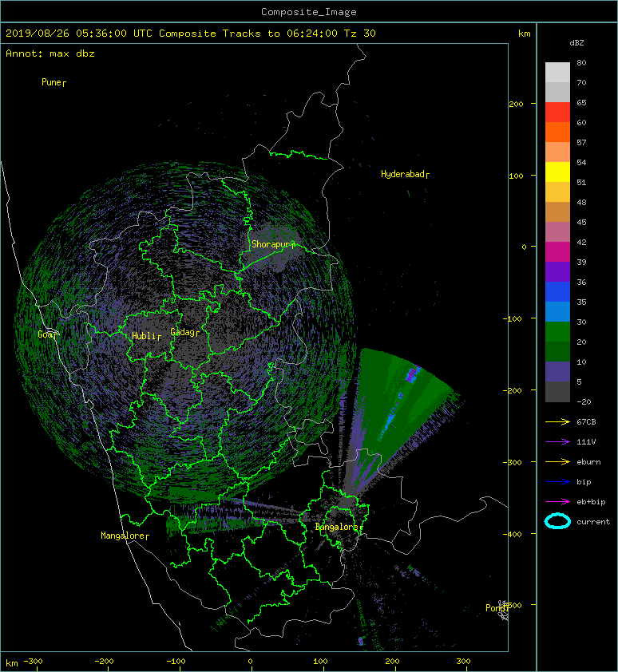The width and height of the screenshot is (618, 672).
Task: Select the dark orange 57–60 dBZ swatch
Action: 557,132
